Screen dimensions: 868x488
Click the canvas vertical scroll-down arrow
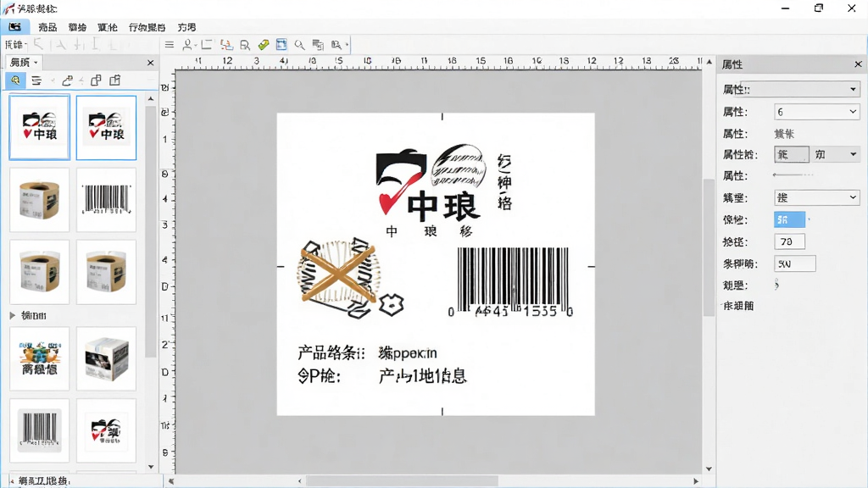coord(709,469)
